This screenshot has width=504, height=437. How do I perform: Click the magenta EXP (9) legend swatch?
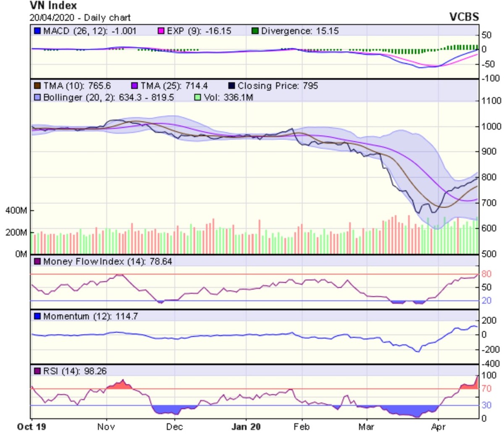161,31
